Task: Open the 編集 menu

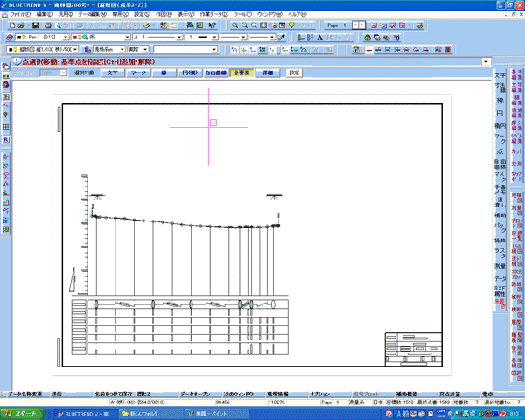Action: (x=45, y=14)
